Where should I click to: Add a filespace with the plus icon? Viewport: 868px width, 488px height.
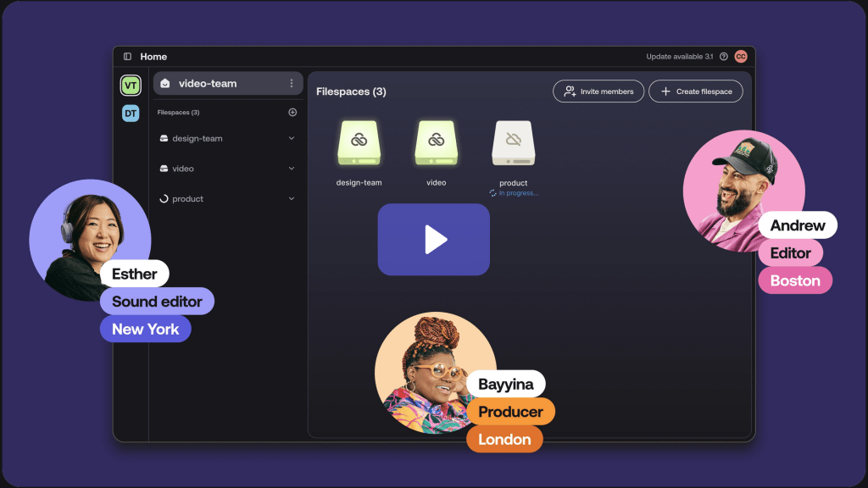(292, 112)
